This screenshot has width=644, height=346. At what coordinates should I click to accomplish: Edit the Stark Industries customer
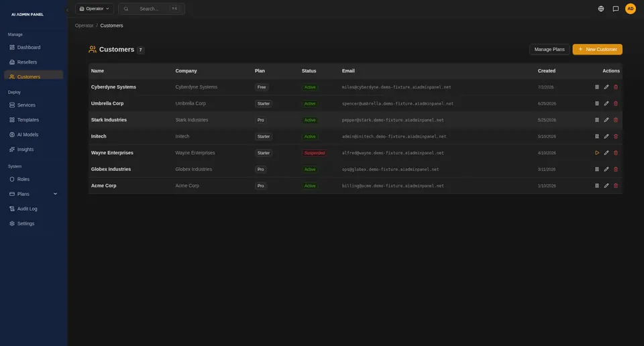pyautogui.click(x=606, y=120)
